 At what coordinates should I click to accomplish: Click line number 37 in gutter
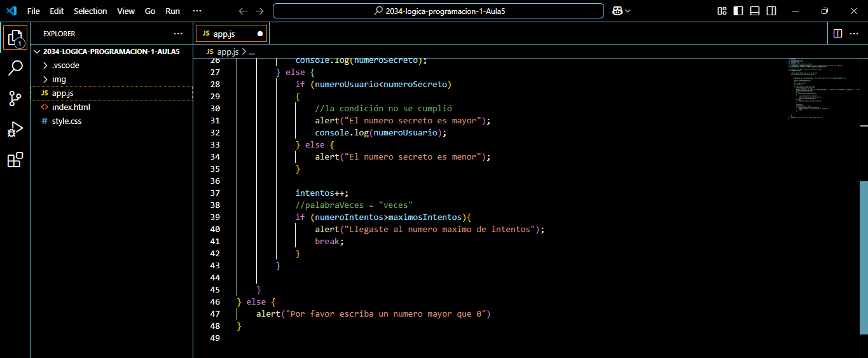click(x=214, y=193)
